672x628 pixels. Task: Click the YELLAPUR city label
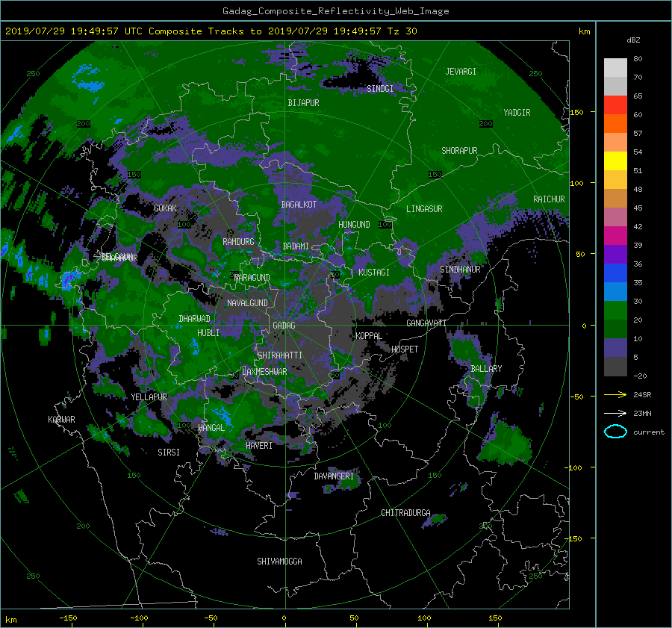click(x=149, y=397)
